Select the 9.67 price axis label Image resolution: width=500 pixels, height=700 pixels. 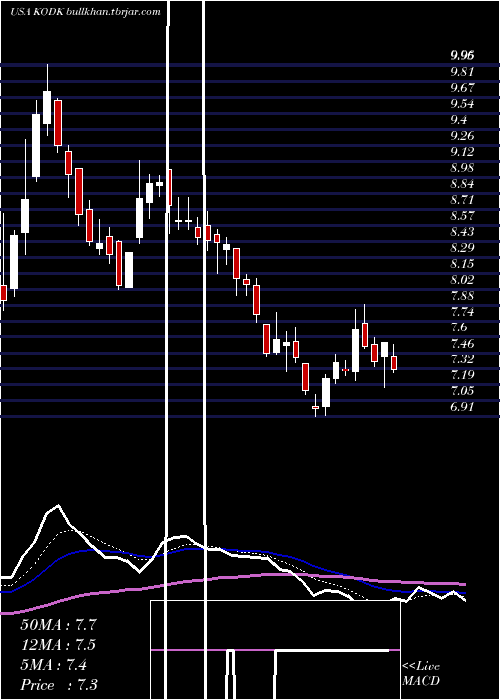coord(462,88)
